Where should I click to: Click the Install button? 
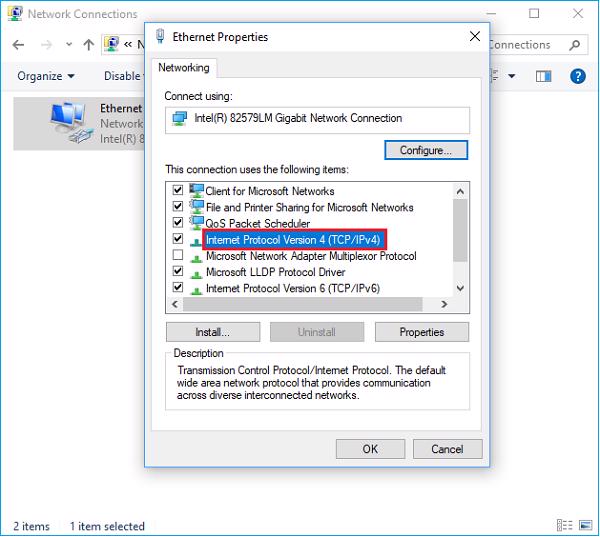tap(213, 332)
